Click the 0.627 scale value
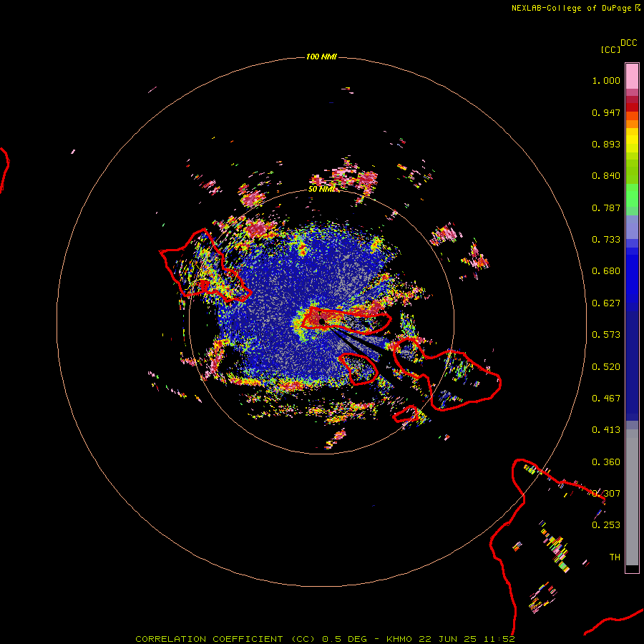Screen dimensions: 644x644 click(606, 303)
